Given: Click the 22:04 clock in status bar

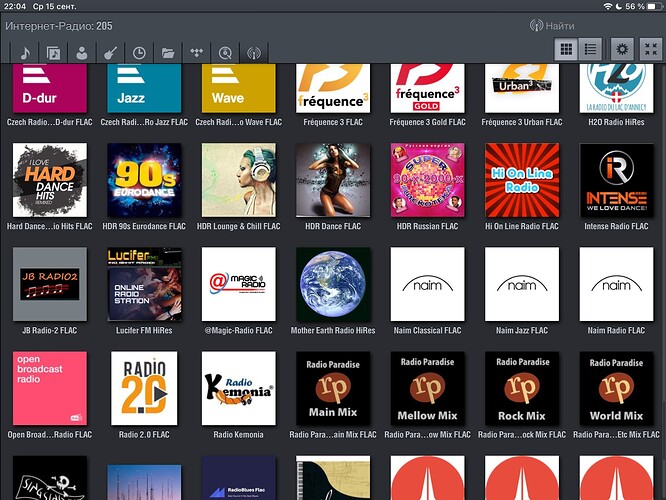Looking at the screenshot, I should click(x=15, y=6).
